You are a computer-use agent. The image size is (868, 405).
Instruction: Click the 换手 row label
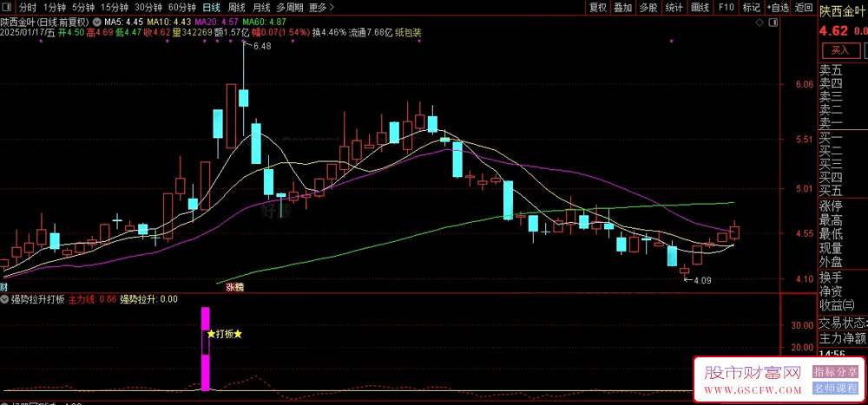click(x=831, y=277)
